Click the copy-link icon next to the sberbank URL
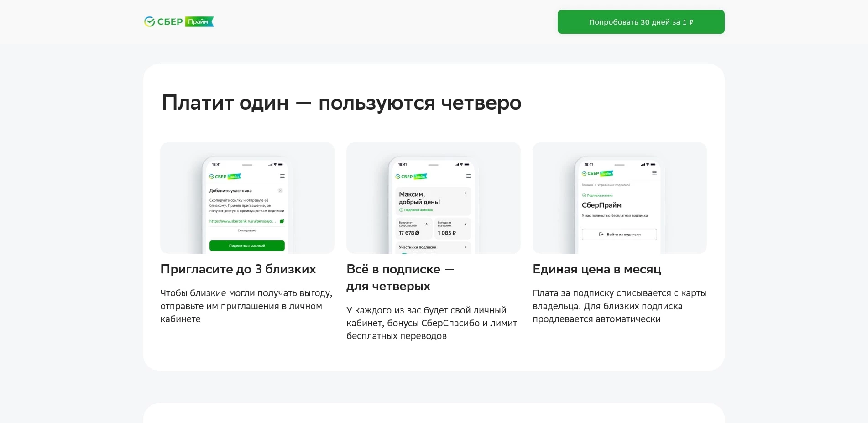Image resolution: width=868 pixels, height=423 pixels. pyautogui.click(x=282, y=221)
